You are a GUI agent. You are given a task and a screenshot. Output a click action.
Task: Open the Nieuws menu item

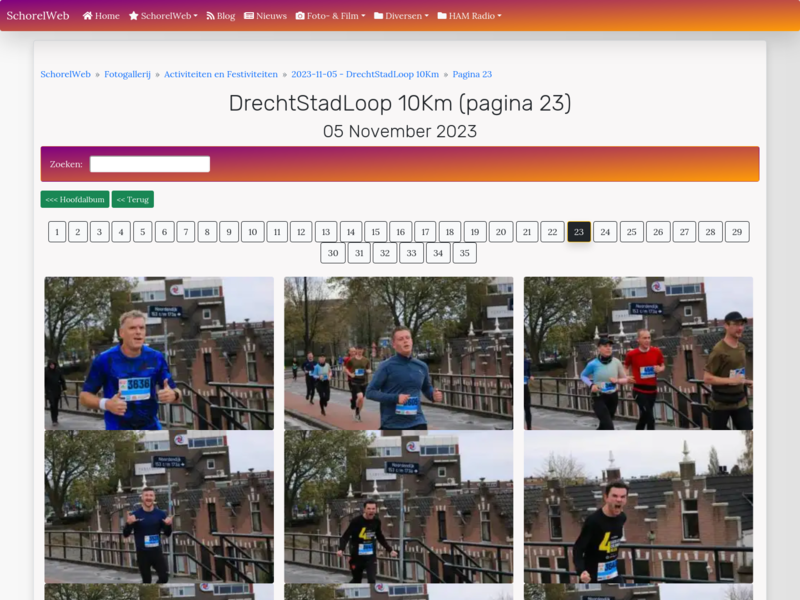(x=265, y=16)
